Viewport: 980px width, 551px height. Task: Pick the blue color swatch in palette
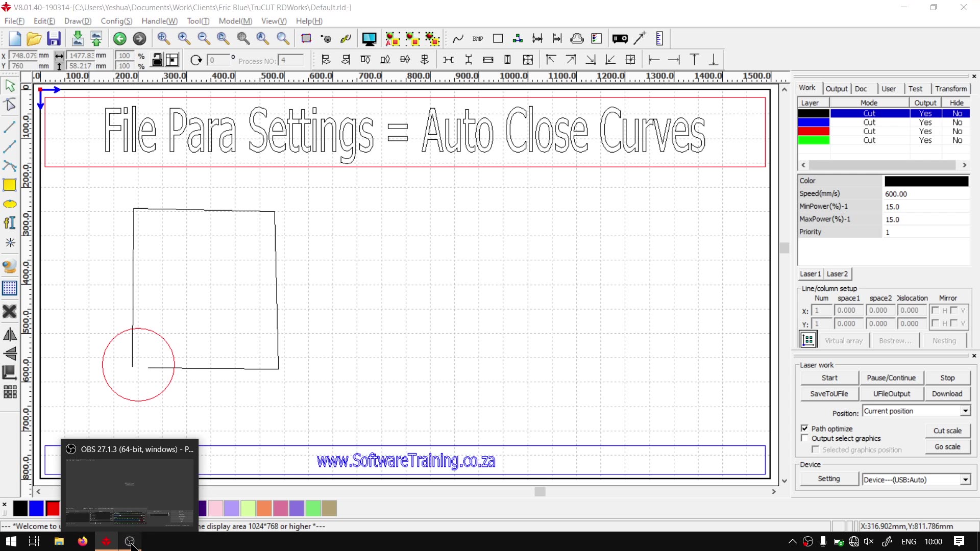click(36, 508)
